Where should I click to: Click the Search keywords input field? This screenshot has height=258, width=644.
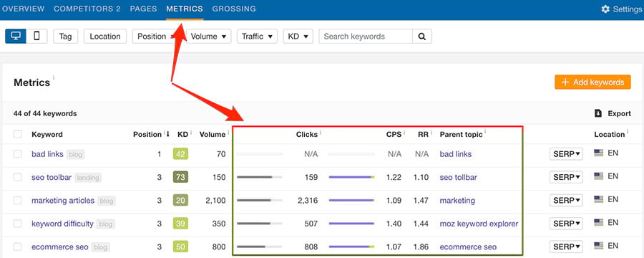[x=366, y=37]
